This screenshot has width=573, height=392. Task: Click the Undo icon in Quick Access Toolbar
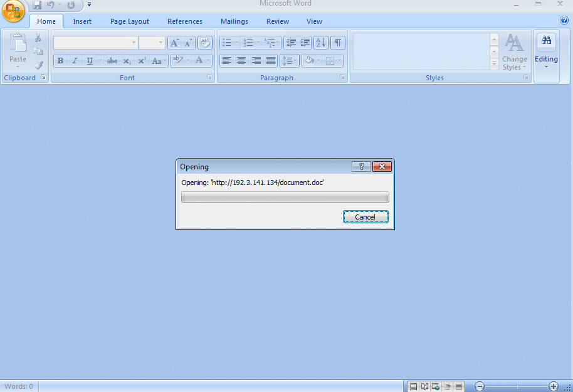pyautogui.click(x=50, y=5)
